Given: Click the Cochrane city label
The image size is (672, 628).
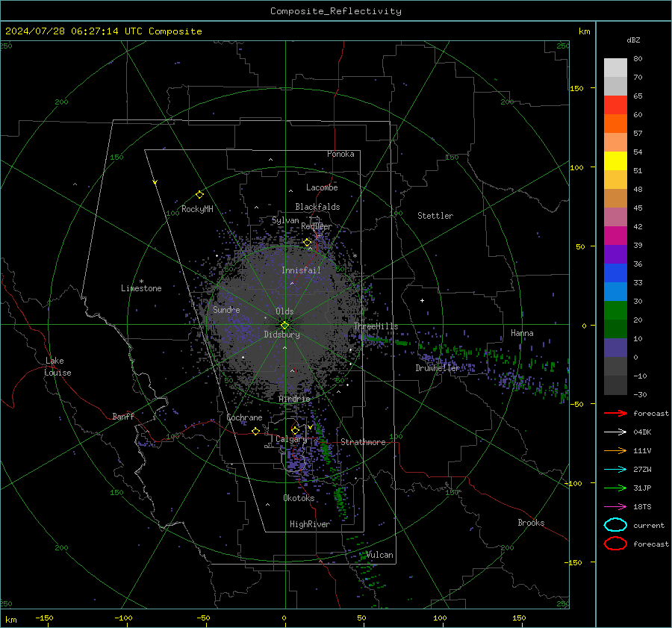Looking at the screenshot, I should pos(244,417).
